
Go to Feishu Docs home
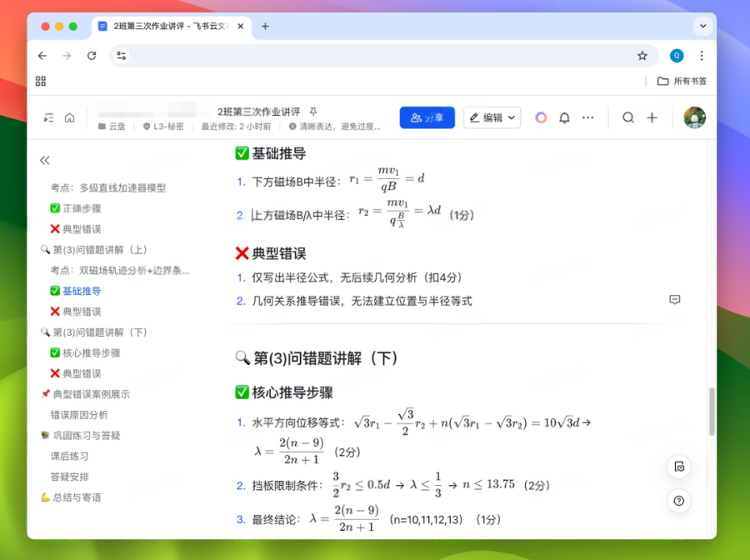click(70, 117)
